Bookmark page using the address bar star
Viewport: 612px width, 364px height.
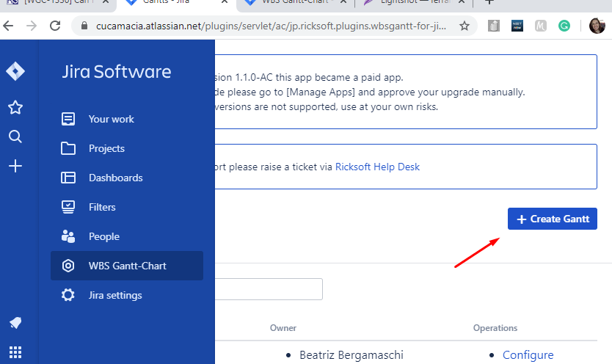tap(464, 26)
